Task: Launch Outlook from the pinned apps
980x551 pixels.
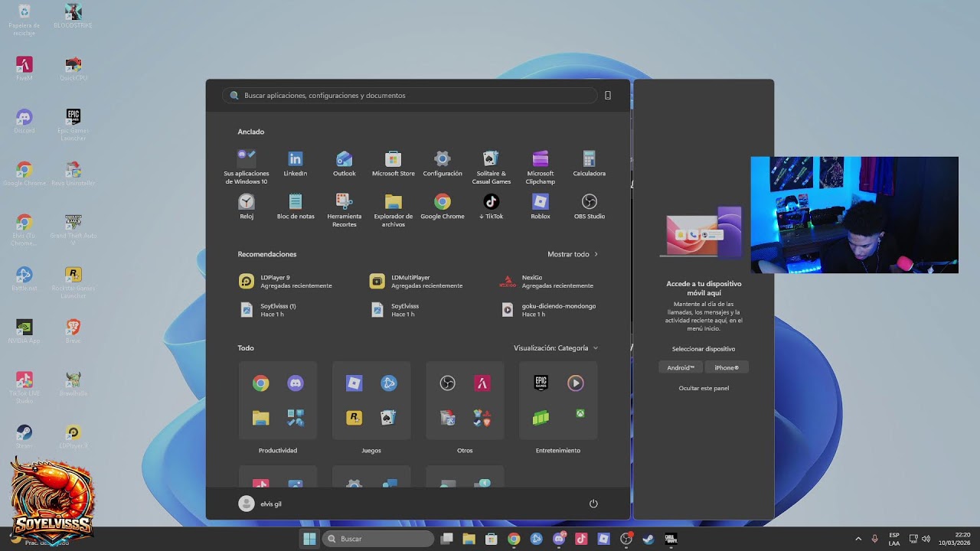Action: (x=345, y=164)
